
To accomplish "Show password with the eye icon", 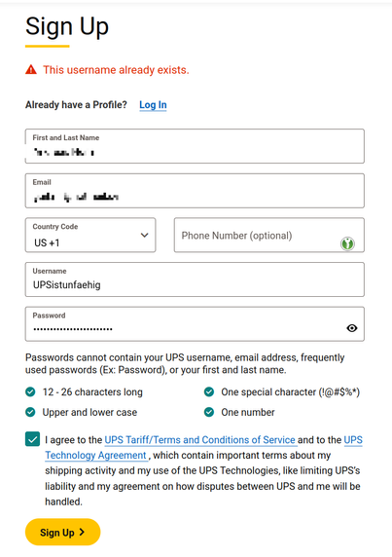I will (351, 328).
